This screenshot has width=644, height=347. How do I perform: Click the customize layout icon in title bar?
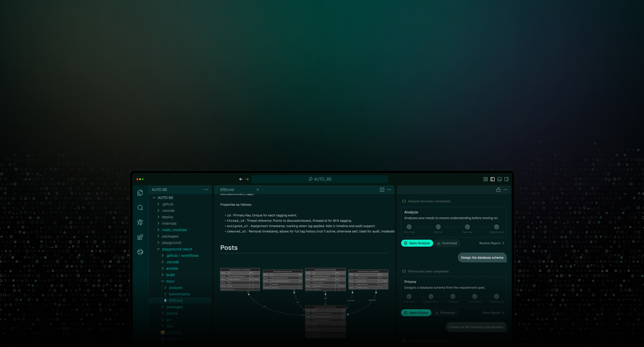coord(485,179)
